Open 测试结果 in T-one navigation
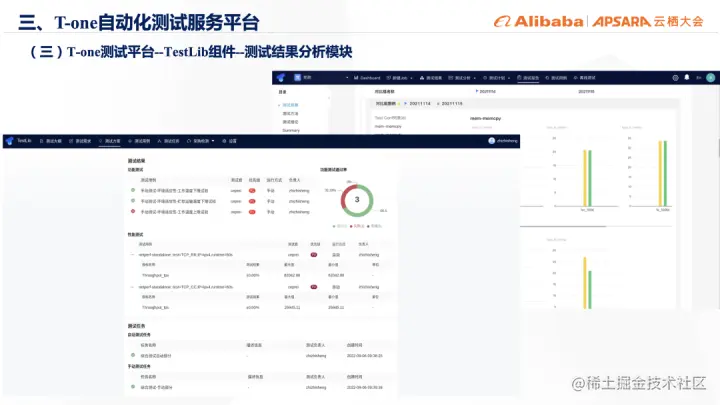 point(431,78)
